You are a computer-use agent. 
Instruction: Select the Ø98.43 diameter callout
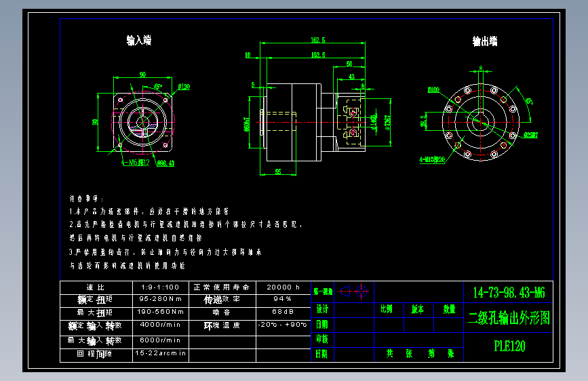point(165,163)
